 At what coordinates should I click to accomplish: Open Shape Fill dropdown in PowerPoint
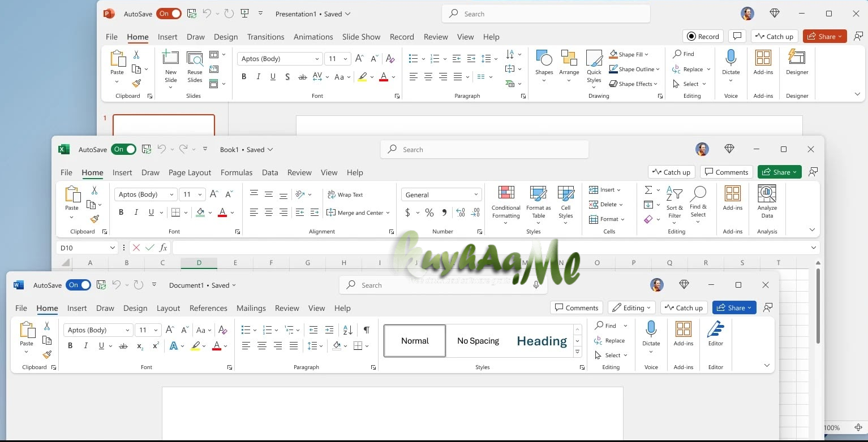647,54
